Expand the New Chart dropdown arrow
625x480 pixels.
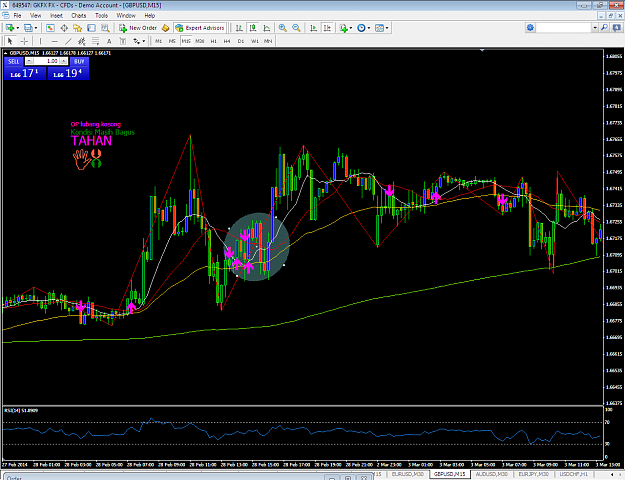click(x=17, y=28)
